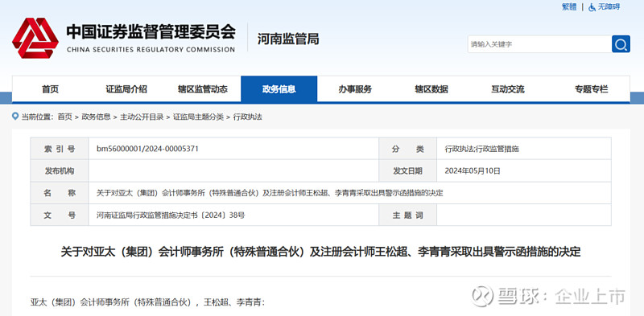Viewport: 644px width, 316px height.
Task: Click the 中国证券监督管理委员会 site title
Action: click(151, 31)
